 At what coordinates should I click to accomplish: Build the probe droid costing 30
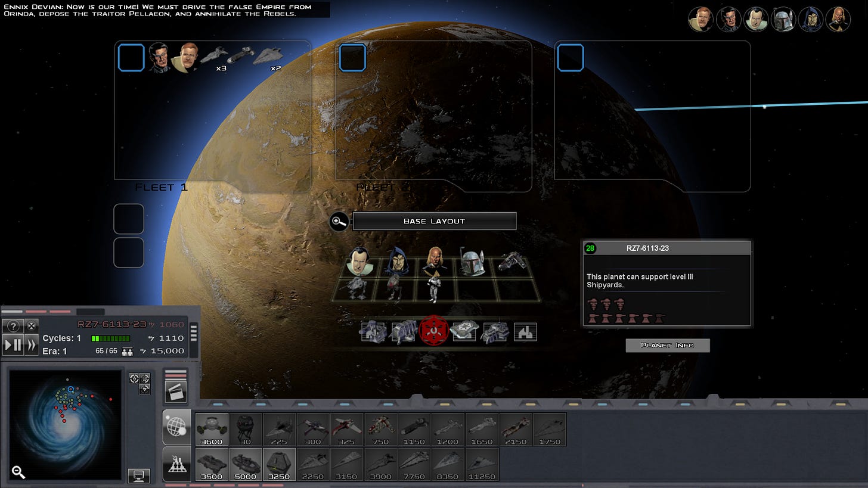(246, 430)
